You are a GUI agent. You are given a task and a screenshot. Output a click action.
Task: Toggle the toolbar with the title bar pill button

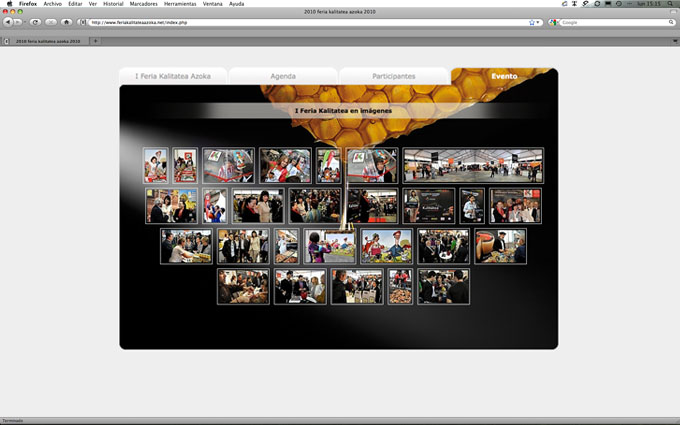pos(673,12)
